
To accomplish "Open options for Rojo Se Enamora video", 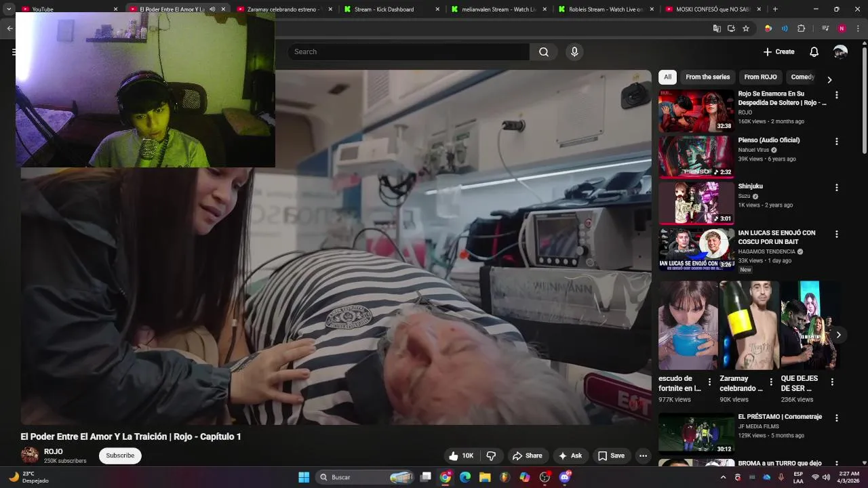I will coord(836,96).
